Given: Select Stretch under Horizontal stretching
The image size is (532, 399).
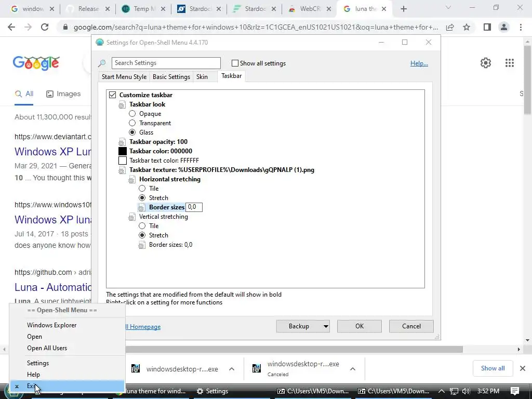Looking at the screenshot, I should (x=142, y=198).
